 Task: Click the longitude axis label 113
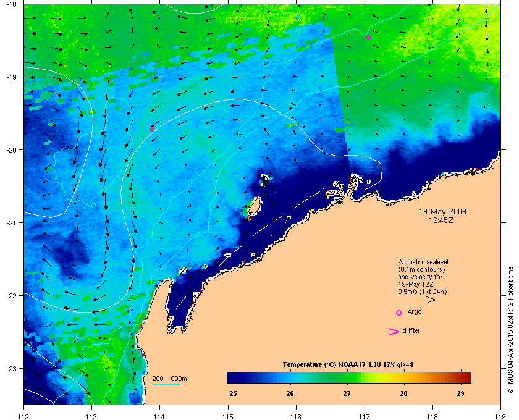(91, 416)
